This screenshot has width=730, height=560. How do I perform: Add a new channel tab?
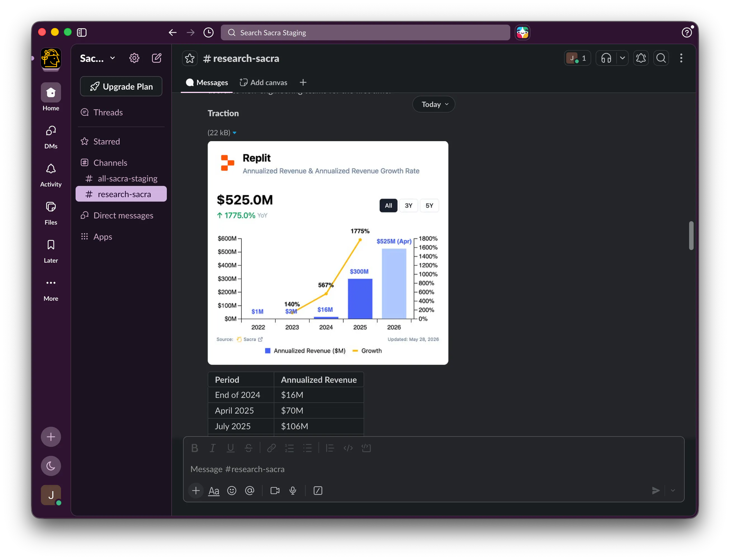click(303, 82)
